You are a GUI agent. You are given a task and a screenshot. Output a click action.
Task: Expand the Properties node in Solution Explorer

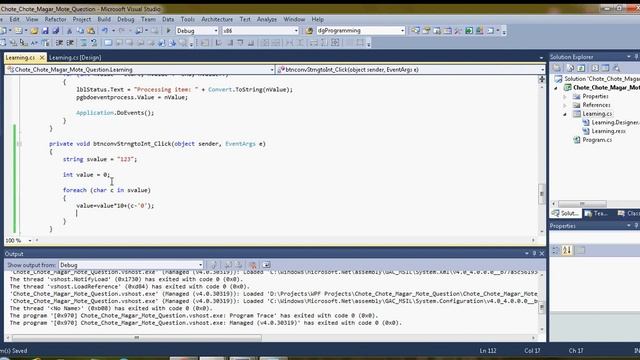(565, 97)
